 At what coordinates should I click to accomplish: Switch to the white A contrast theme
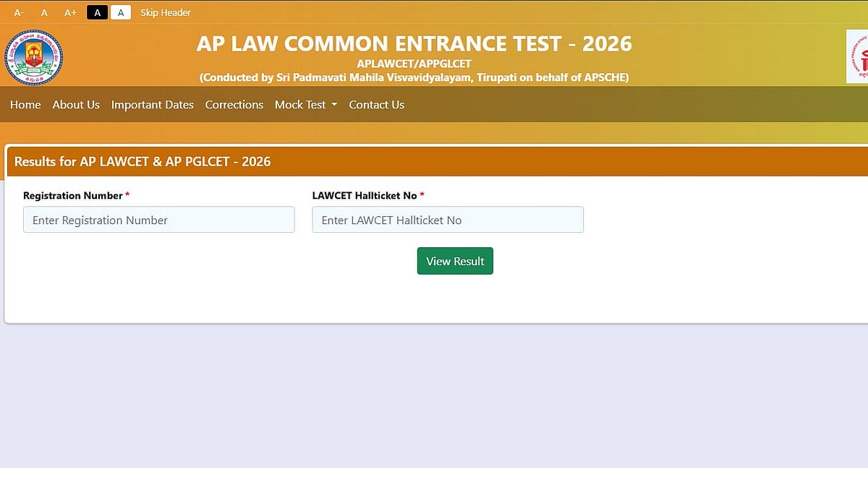(121, 12)
